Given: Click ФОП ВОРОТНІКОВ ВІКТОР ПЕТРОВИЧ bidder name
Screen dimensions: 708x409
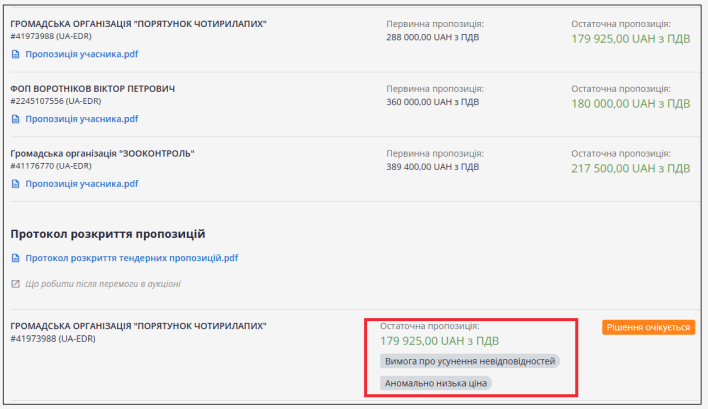Looking at the screenshot, I should pyautogui.click(x=92, y=89).
